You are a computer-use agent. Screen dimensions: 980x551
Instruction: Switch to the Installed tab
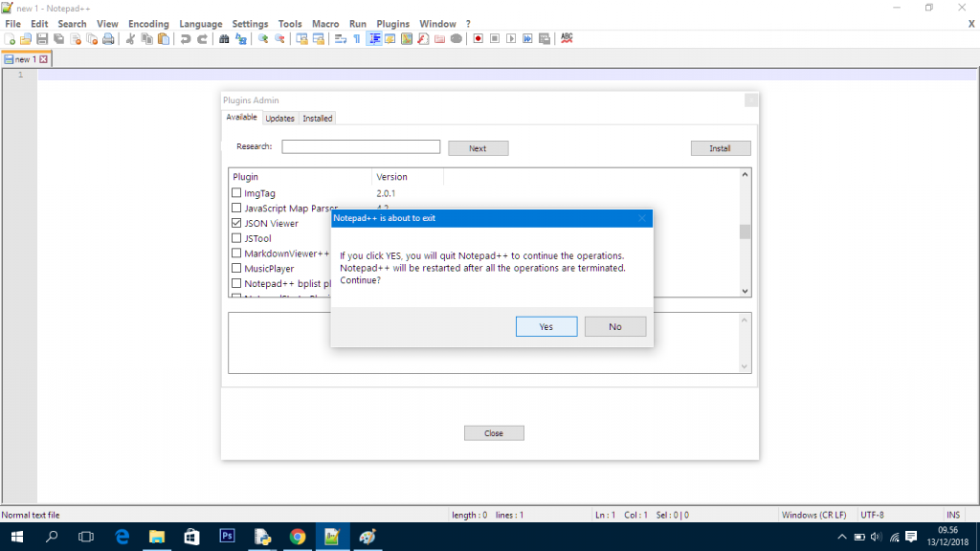(x=318, y=119)
